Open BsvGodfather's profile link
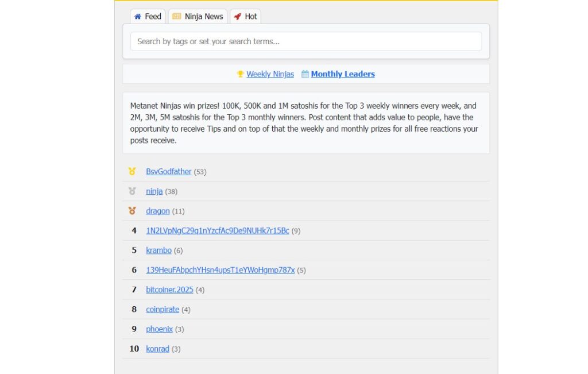This screenshot has height=374, width=588. (168, 171)
